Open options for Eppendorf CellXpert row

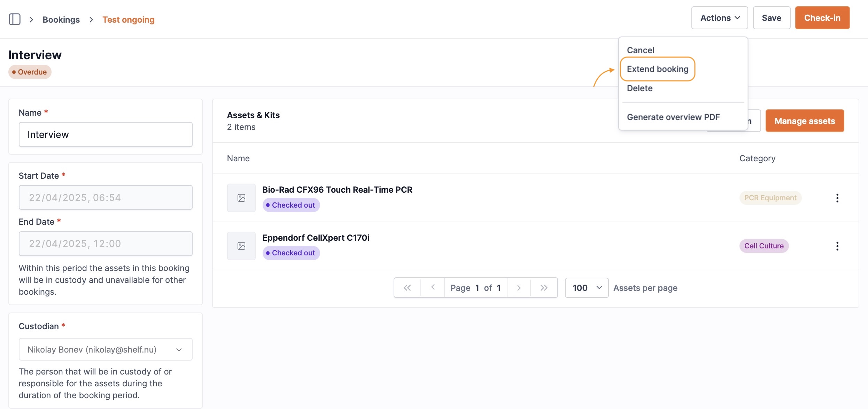coord(837,246)
